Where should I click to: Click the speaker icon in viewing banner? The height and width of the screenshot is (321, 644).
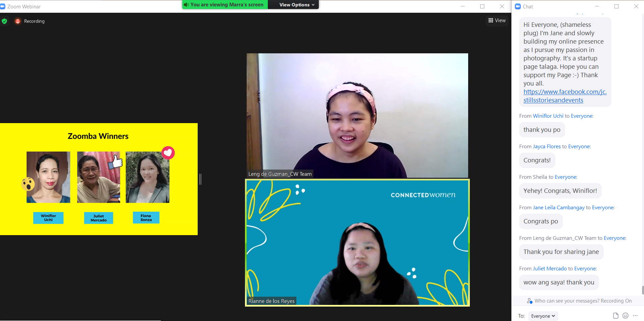[186, 5]
